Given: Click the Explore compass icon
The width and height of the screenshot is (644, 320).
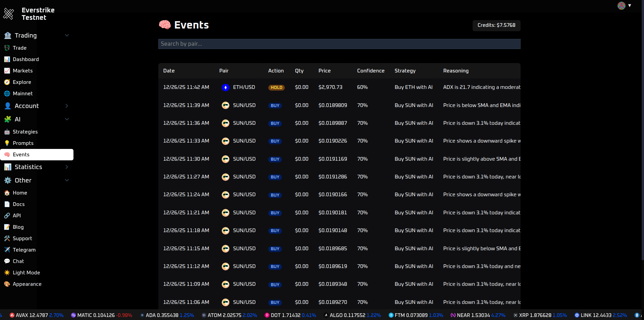Looking at the screenshot, I should coord(7,82).
